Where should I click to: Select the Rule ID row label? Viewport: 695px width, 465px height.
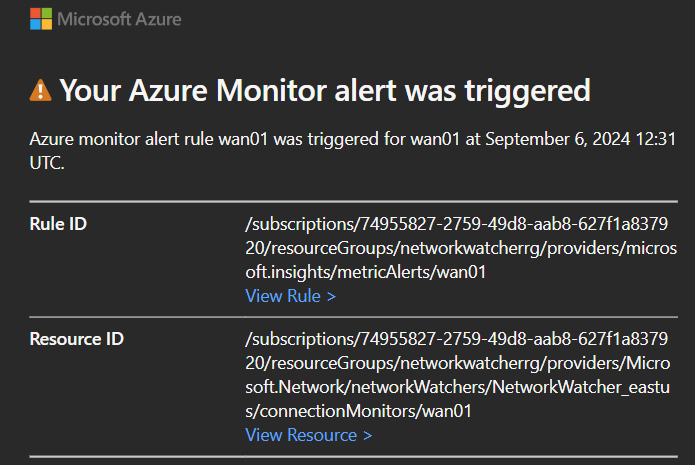[58, 224]
